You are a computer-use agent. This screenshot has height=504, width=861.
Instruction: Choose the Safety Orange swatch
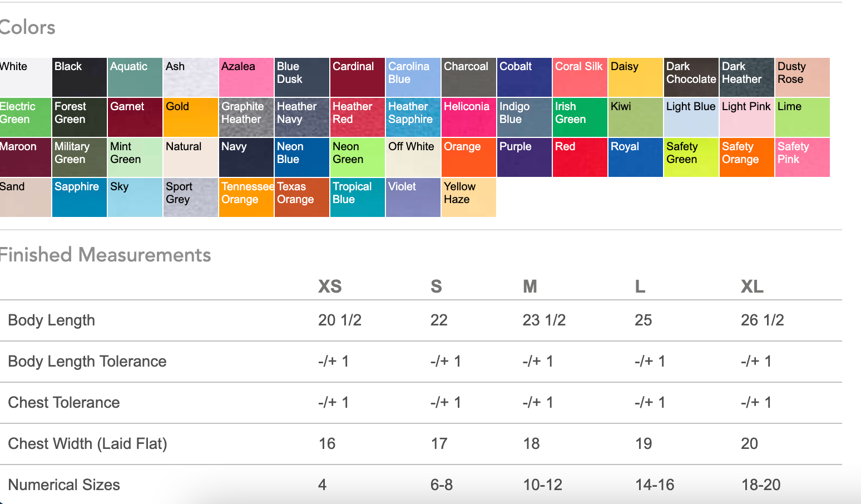tap(747, 157)
